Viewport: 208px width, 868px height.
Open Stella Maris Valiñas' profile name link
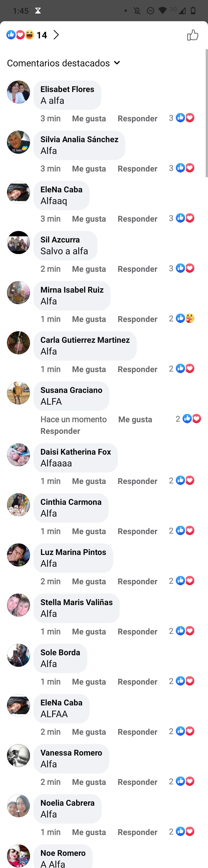(76, 602)
